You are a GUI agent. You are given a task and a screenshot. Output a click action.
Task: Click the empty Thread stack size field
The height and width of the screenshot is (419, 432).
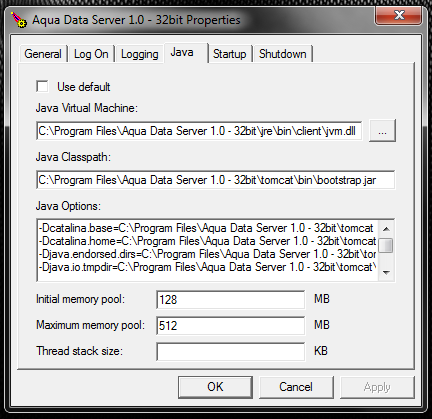tap(231, 351)
